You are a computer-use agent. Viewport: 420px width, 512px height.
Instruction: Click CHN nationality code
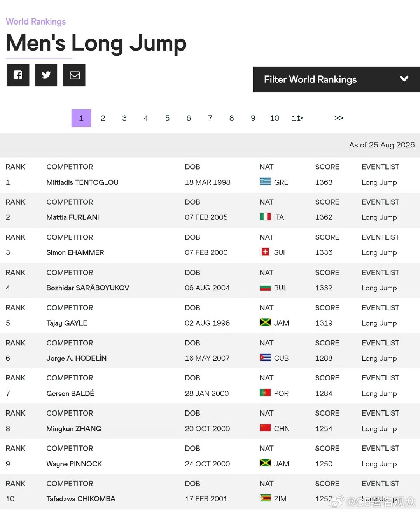pos(282,429)
